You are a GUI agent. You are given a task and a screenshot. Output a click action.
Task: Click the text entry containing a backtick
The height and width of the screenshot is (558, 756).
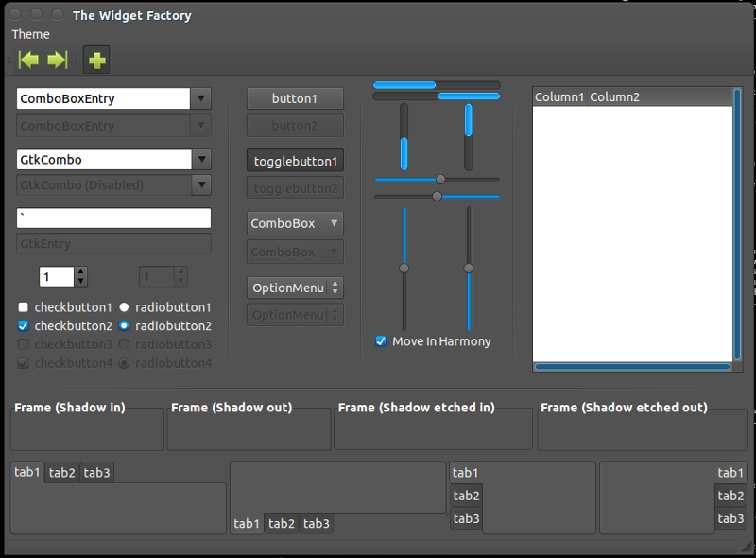(113, 218)
